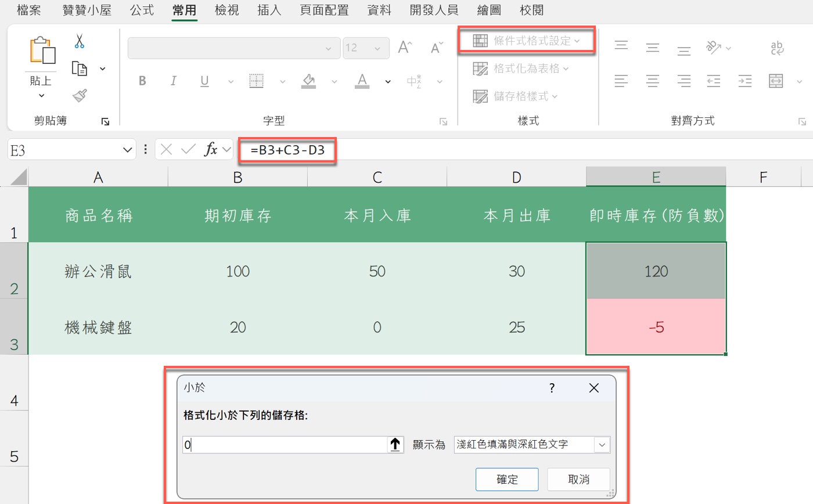Toggle italic formatting
Screen dimensions: 813x504
[173, 81]
